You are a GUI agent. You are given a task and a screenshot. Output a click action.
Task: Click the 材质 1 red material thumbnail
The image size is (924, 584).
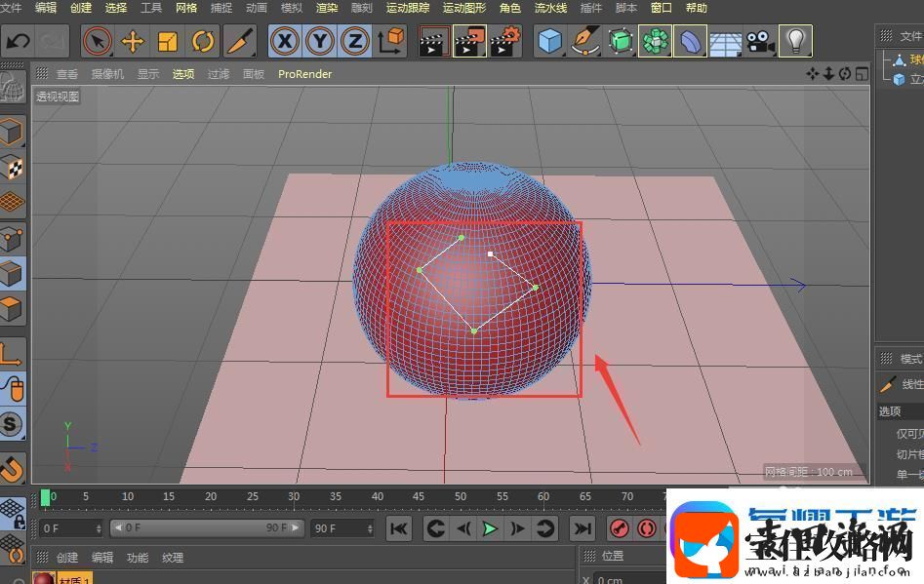(44, 578)
